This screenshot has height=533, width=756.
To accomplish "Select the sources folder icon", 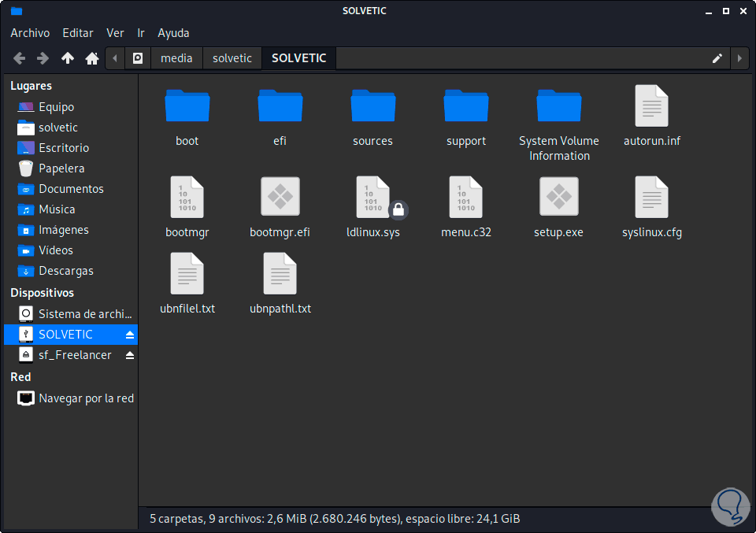I will [373, 106].
